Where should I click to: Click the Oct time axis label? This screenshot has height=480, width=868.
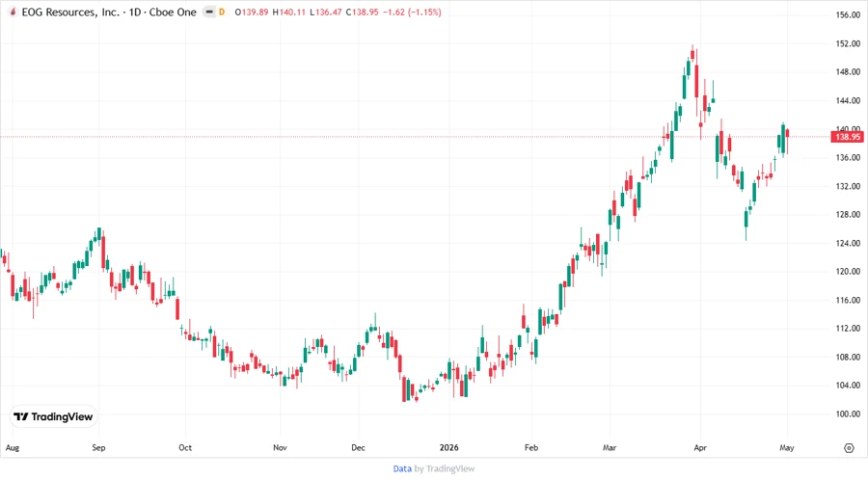click(x=185, y=448)
